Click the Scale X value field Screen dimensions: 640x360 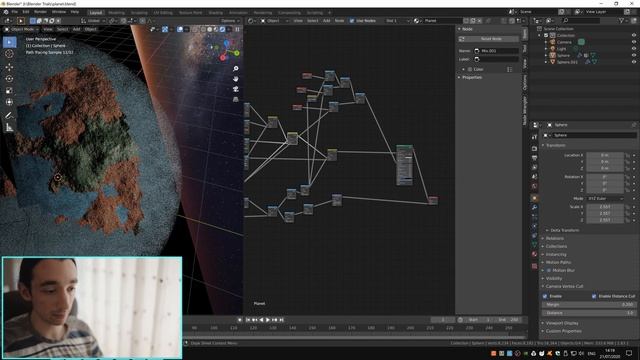click(605, 207)
